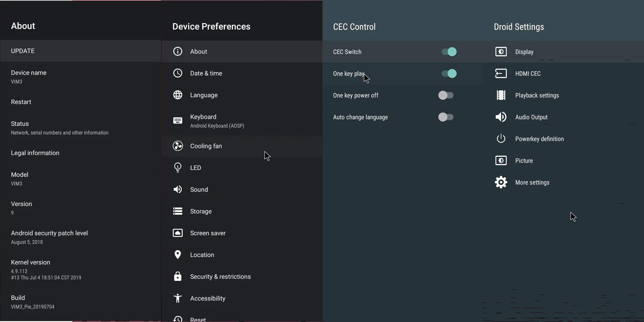Open Legal information entry
This screenshot has width=644, height=322.
tap(35, 153)
